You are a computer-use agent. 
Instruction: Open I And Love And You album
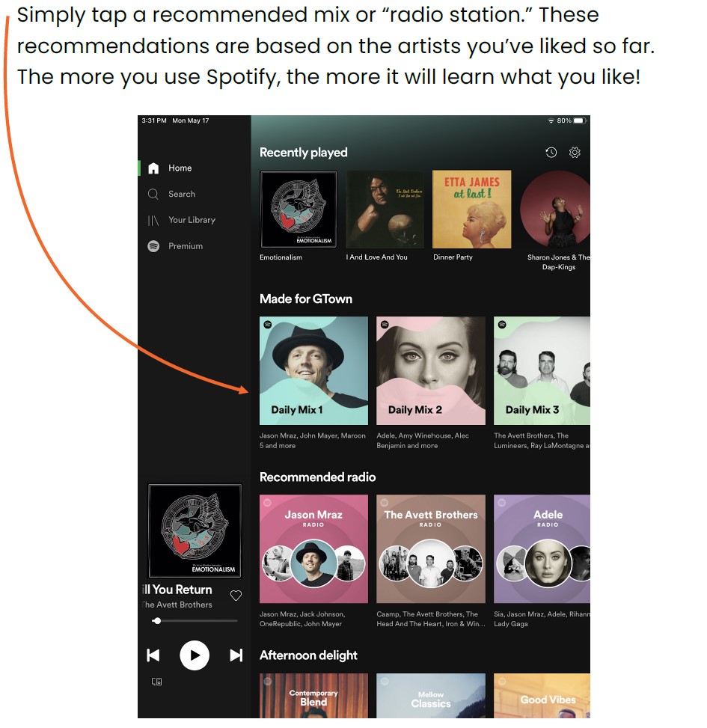[385, 209]
